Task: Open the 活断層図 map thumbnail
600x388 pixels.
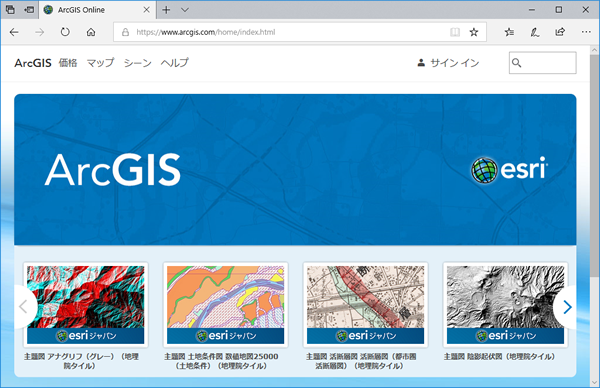Action: [x=365, y=305]
